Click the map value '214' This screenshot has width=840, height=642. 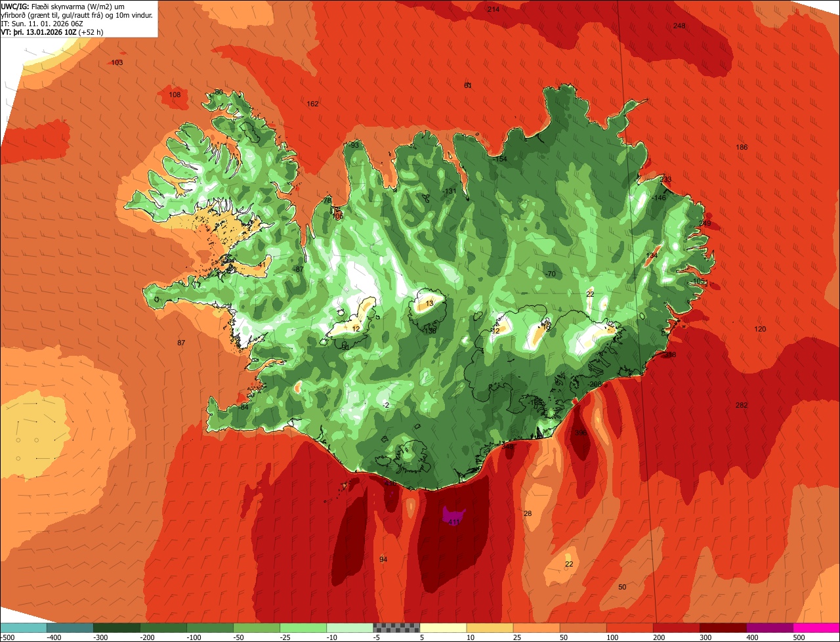[x=493, y=9]
